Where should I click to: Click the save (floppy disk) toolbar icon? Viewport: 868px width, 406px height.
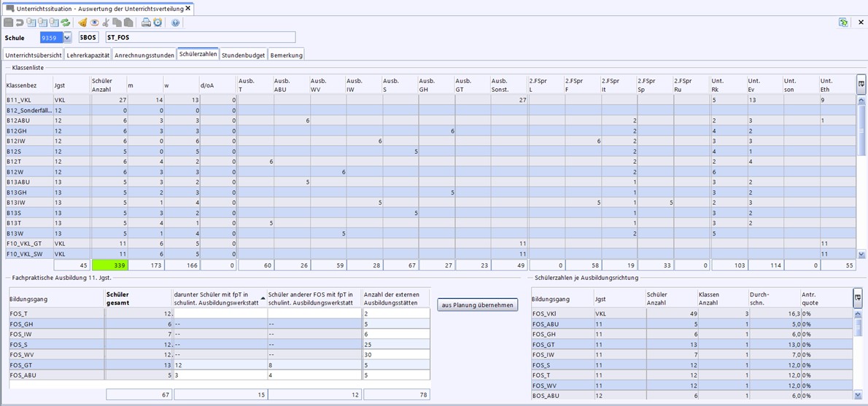point(8,23)
